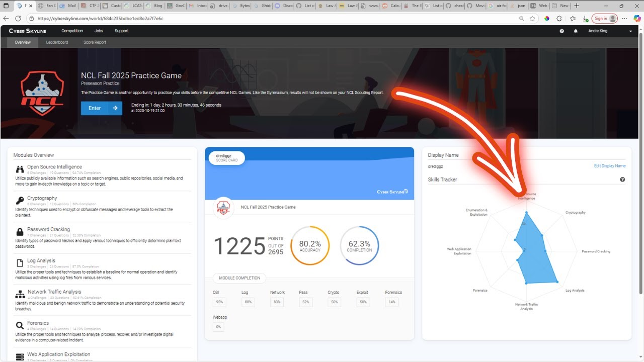Click the page vertical scrollbar
The image size is (644, 362).
(x=640, y=164)
